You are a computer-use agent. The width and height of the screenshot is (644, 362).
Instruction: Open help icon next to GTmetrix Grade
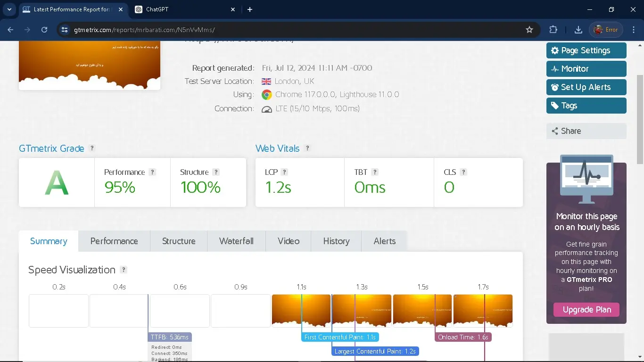(92, 148)
